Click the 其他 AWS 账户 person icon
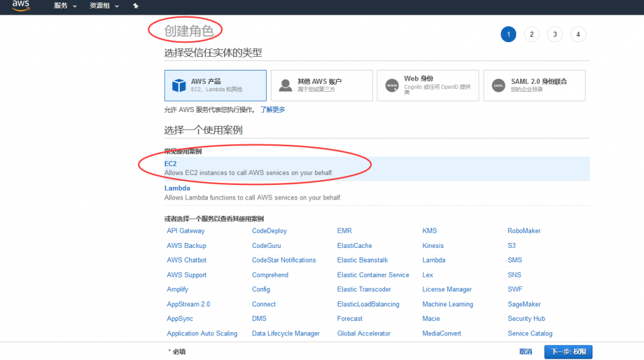644x360 pixels. coord(285,85)
